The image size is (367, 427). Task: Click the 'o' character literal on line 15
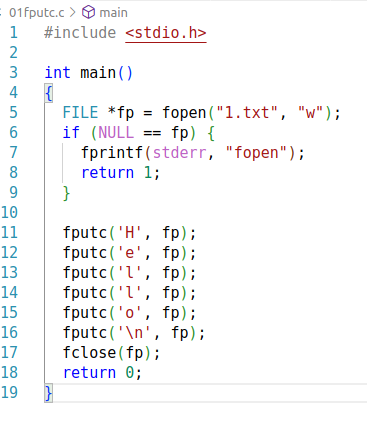pos(130,313)
